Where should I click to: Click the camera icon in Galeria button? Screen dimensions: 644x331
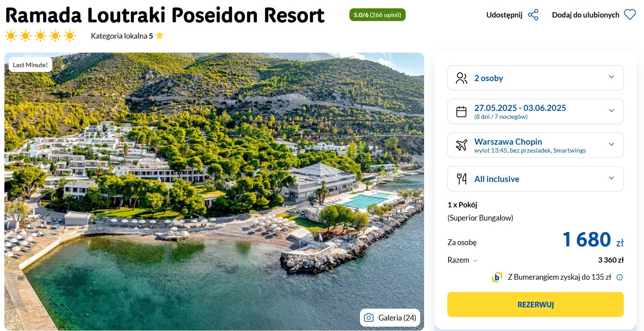(369, 318)
